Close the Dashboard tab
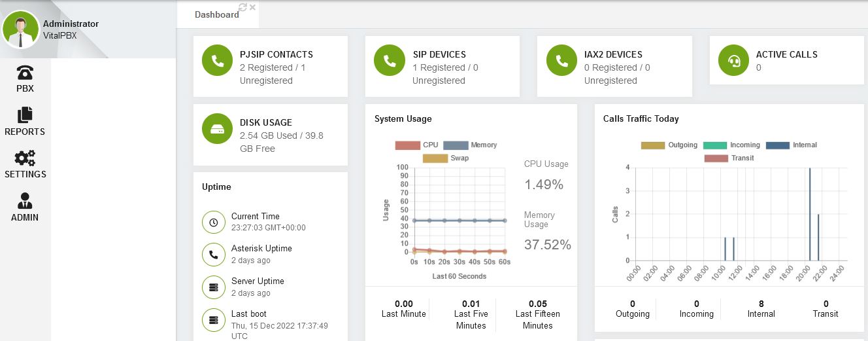 point(253,7)
